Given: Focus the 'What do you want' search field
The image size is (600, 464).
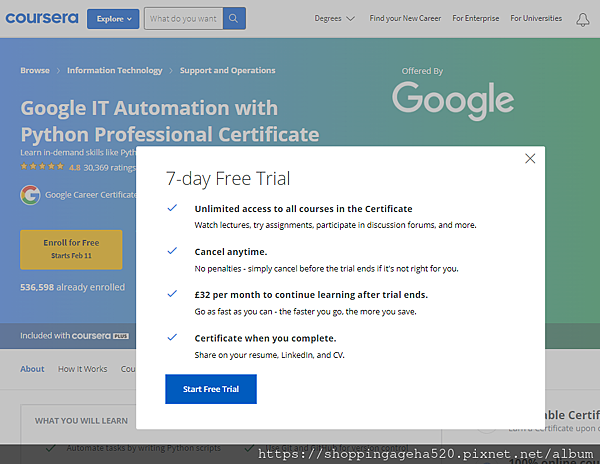Looking at the screenshot, I should click(x=183, y=18).
